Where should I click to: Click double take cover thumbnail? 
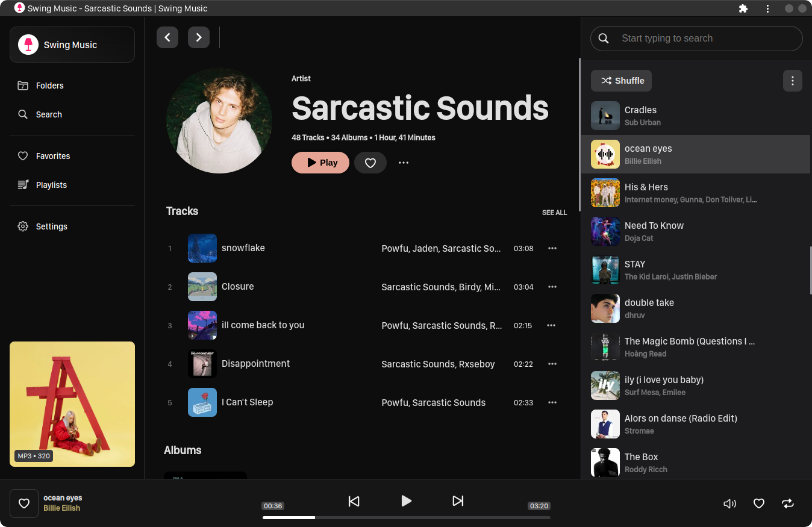point(605,308)
